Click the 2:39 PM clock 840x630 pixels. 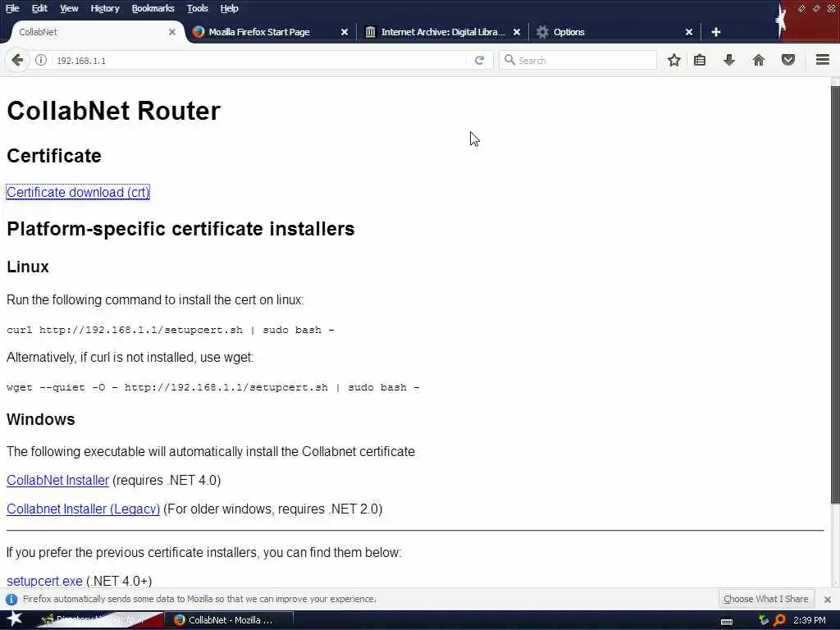tap(809, 620)
